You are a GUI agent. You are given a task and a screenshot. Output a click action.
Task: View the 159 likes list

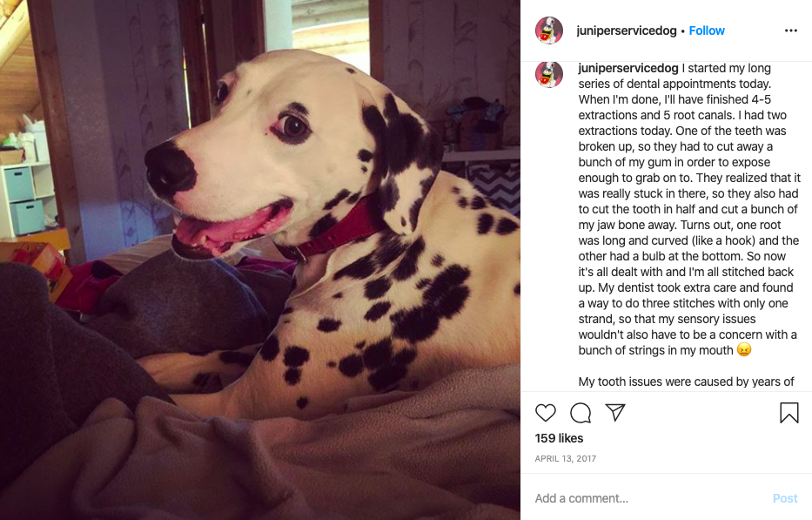coord(559,438)
